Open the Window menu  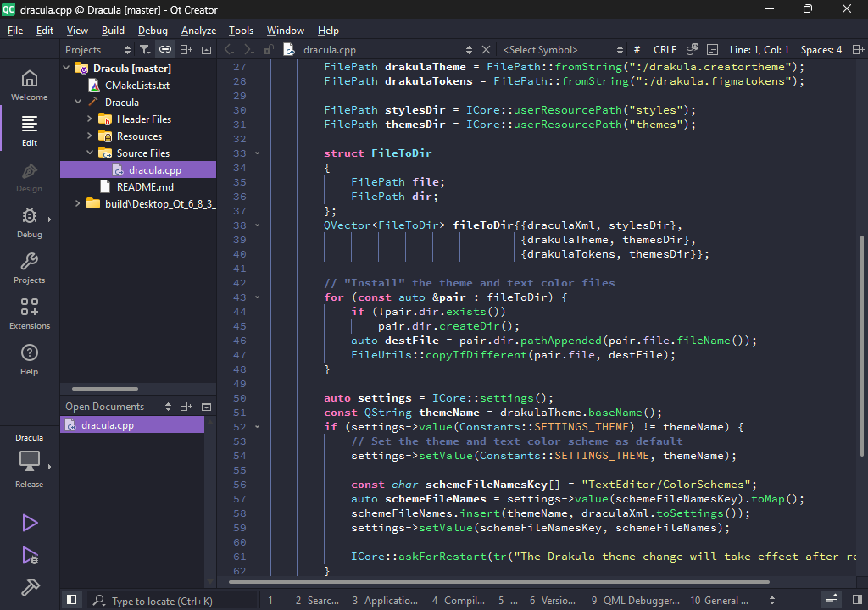pos(285,30)
